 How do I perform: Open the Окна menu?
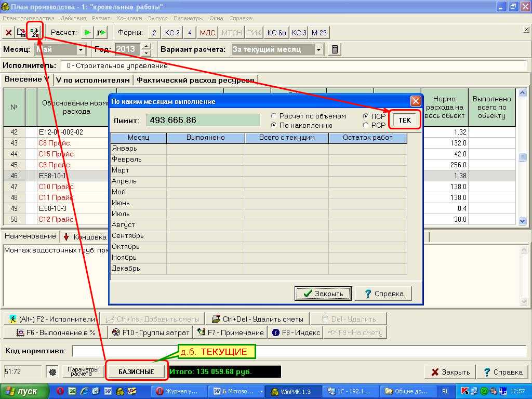click(x=216, y=18)
